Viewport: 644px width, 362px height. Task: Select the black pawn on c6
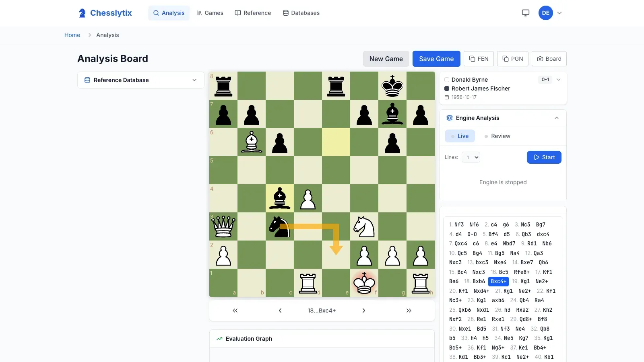tap(280, 142)
